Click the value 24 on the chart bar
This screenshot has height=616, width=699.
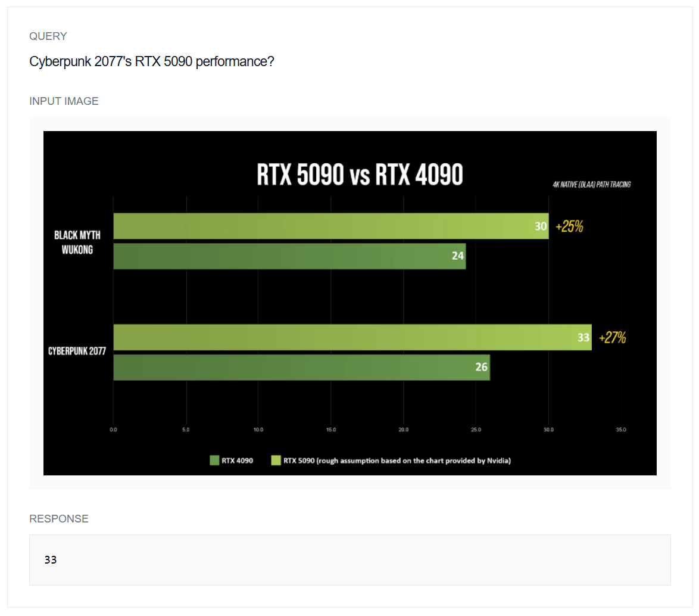[457, 256]
